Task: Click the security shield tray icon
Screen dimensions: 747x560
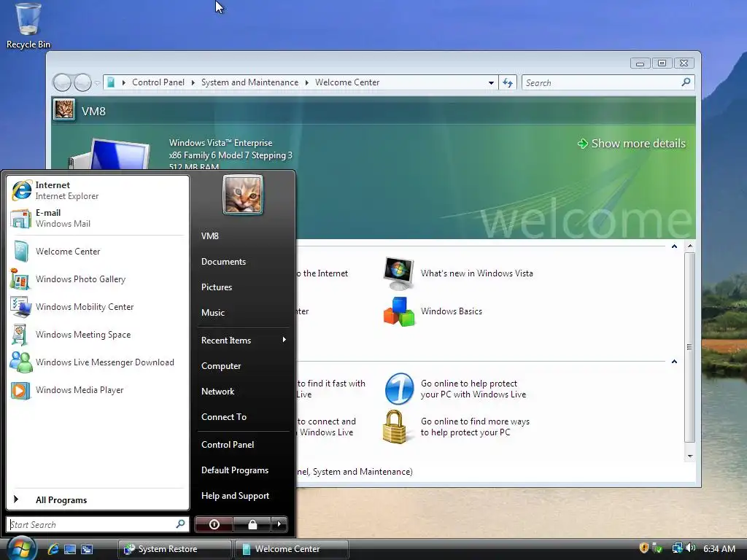Action: tap(643, 548)
